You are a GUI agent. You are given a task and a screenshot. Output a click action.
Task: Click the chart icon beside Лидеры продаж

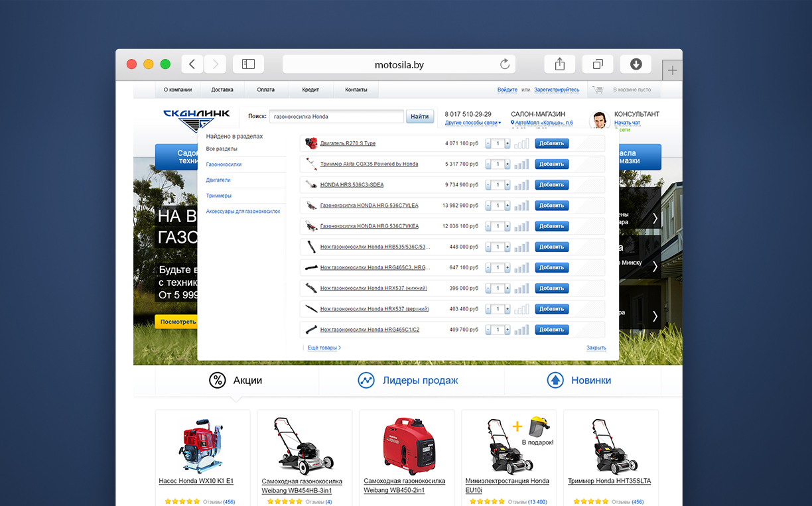point(366,380)
